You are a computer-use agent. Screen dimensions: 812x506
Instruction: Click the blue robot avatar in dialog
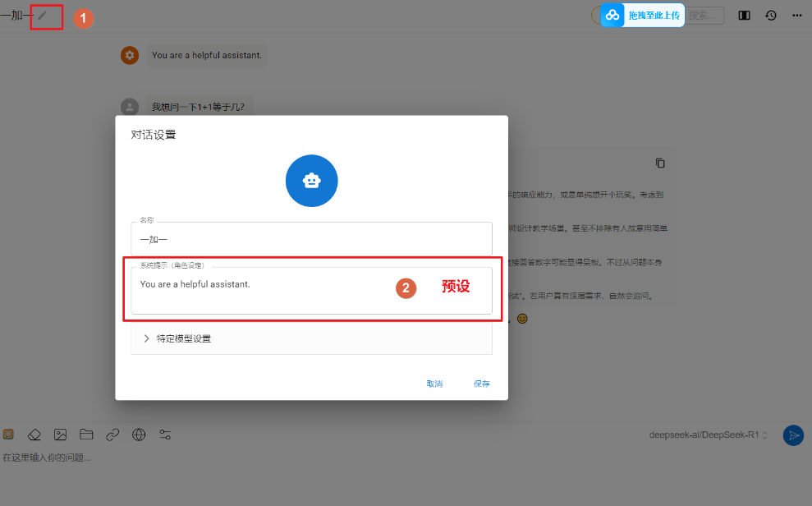click(x=311, y=181)
